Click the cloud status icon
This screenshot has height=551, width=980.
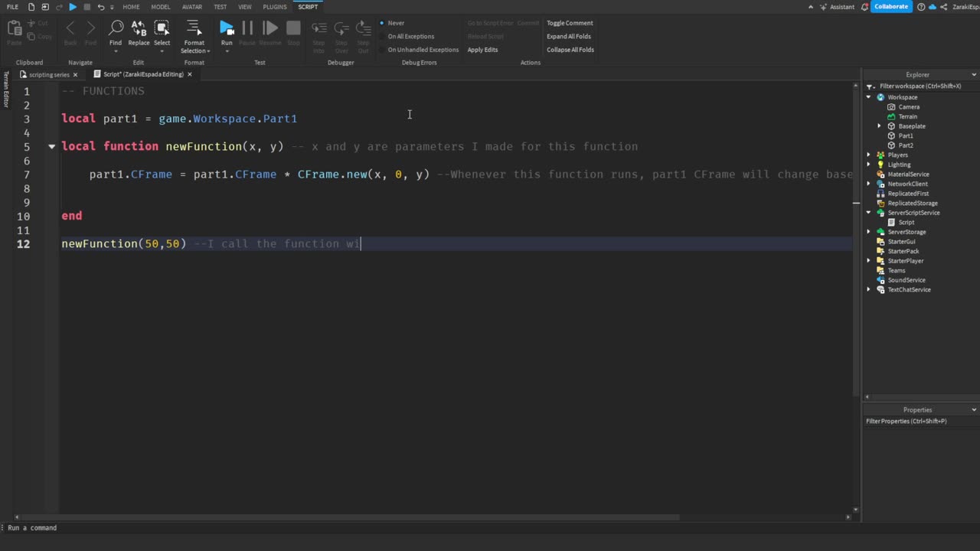coord(932,7)
